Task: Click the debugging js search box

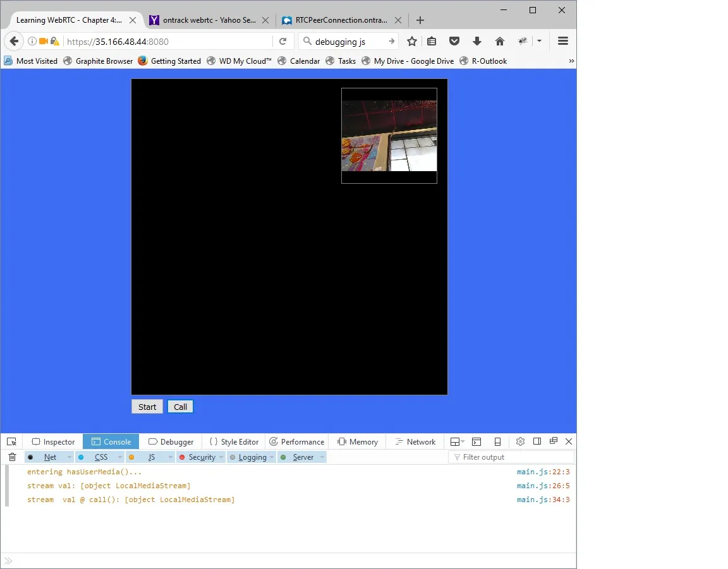Action: coord(348,41)
